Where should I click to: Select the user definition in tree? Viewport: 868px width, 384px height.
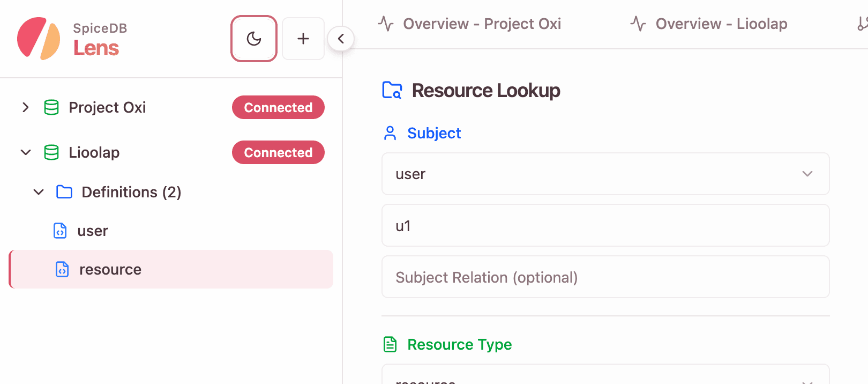click(93, 231)
